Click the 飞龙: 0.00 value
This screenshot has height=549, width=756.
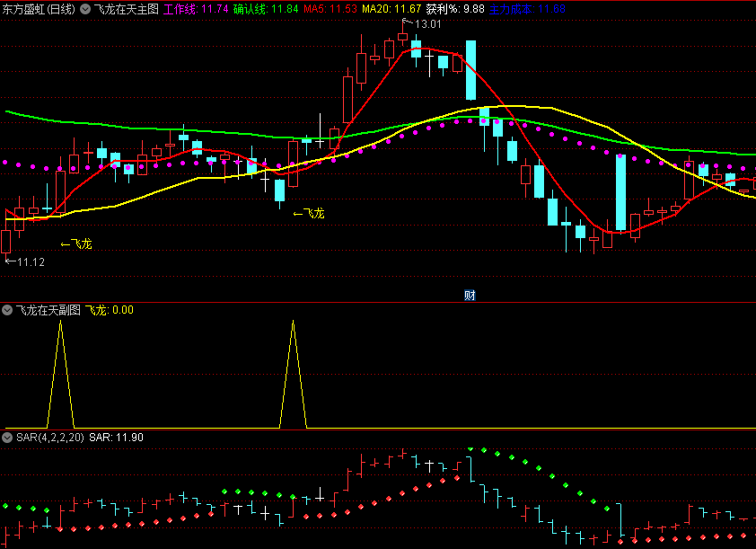(x=110, y=310)
